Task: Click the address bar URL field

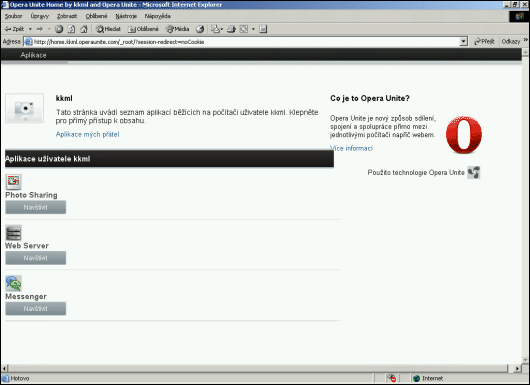Action: 246,42
